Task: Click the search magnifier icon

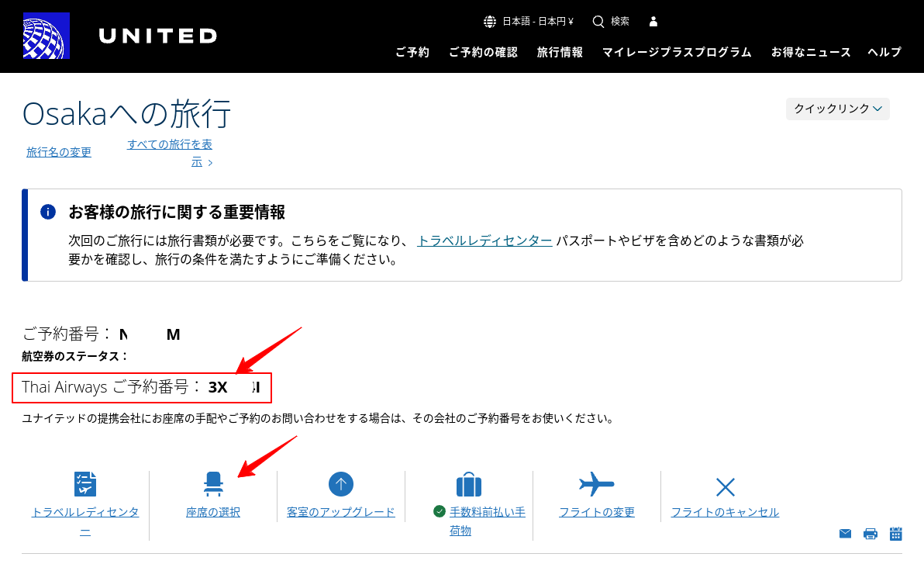Action: (598, 22)
